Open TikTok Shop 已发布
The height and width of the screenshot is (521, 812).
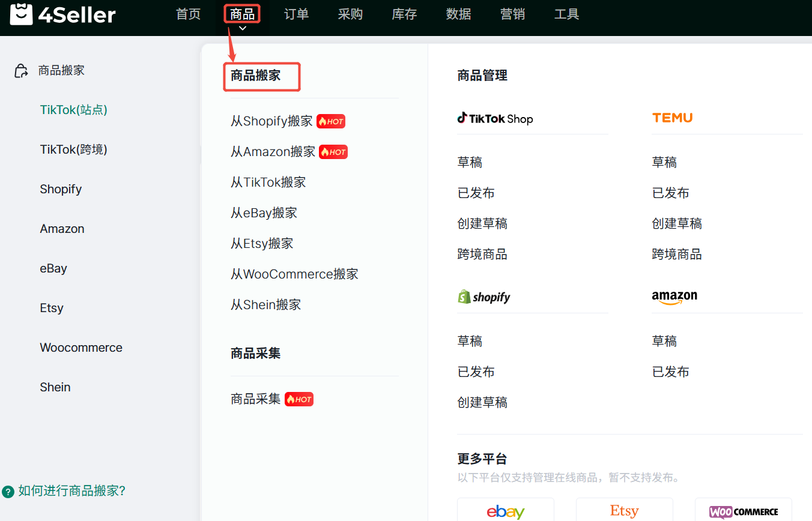(x=476, y=193)
